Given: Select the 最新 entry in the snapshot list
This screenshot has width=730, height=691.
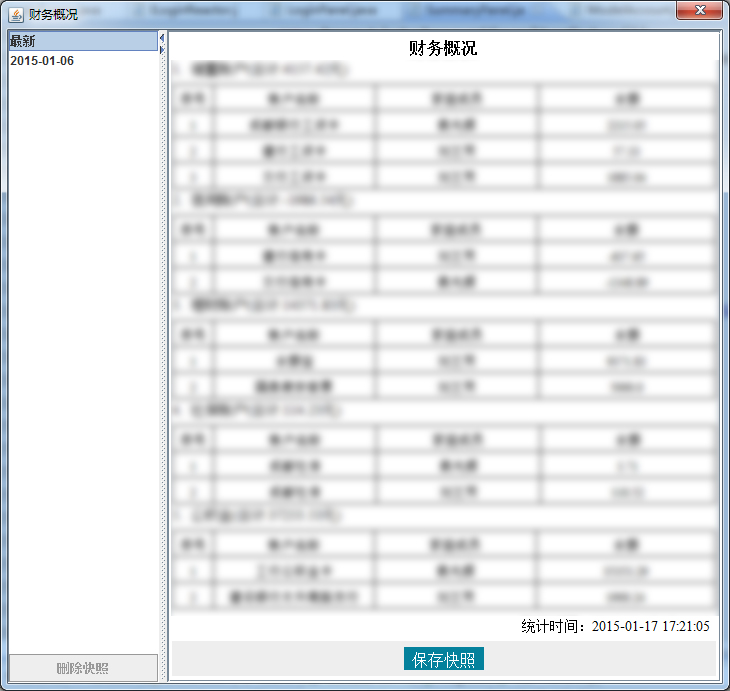Looking at the screenshot, I should [83, 41].
